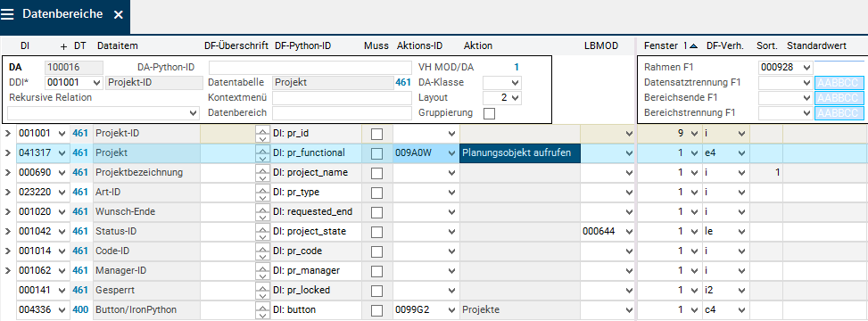The image size is (868, 321).
Task: Click the Datensatztrennung F1 AABBCC color swatch
Action: point(839,83)
